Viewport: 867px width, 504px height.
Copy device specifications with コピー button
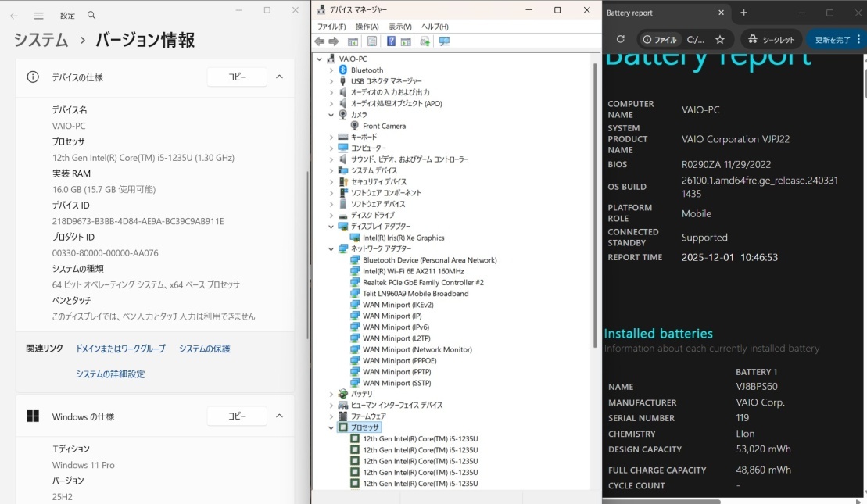tap(237, 77)
